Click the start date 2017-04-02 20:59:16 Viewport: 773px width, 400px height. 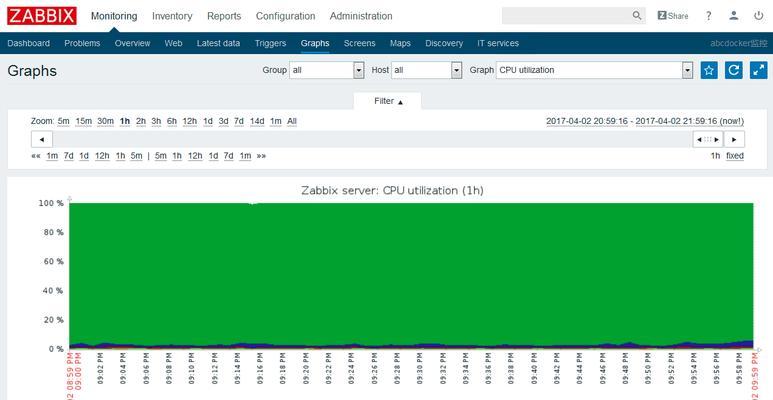click(x=587, y=121)
